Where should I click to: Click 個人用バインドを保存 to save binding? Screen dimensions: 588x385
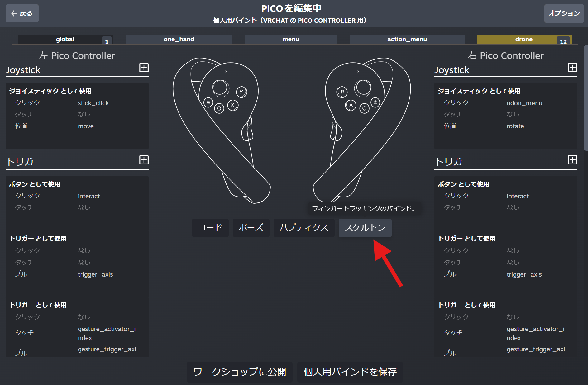point(350,372)
